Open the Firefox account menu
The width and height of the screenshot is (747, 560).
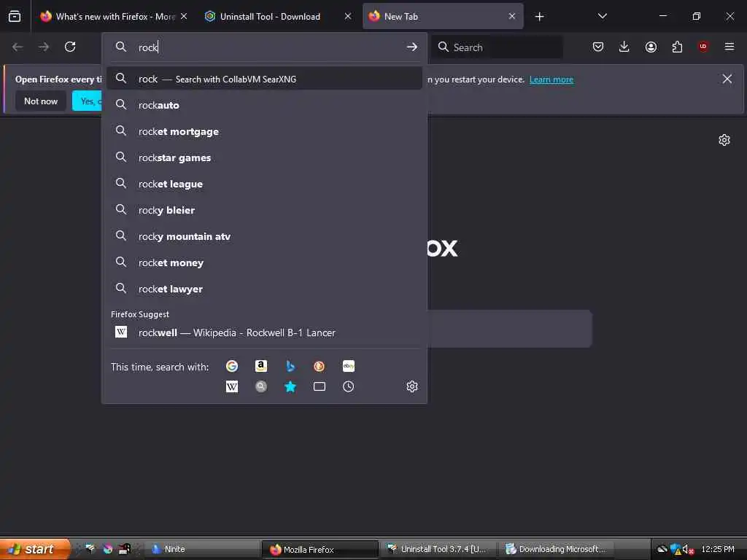651,47
